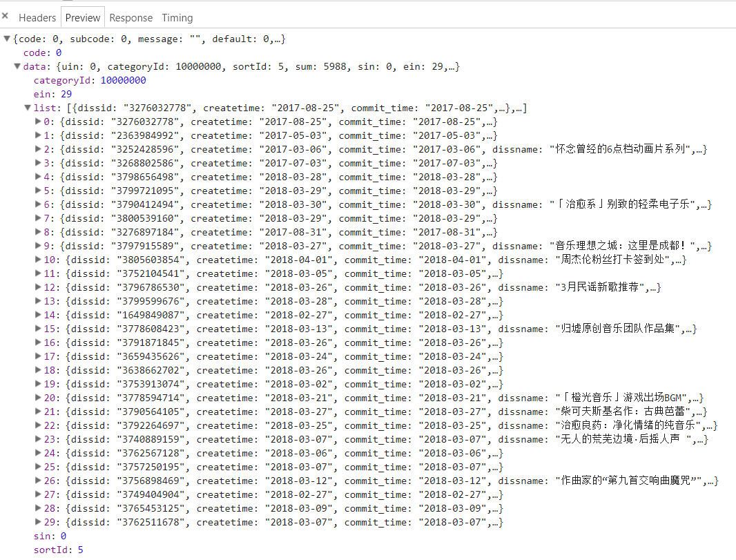
Task: Select the Preview tab
Action: tap(83, 18)
